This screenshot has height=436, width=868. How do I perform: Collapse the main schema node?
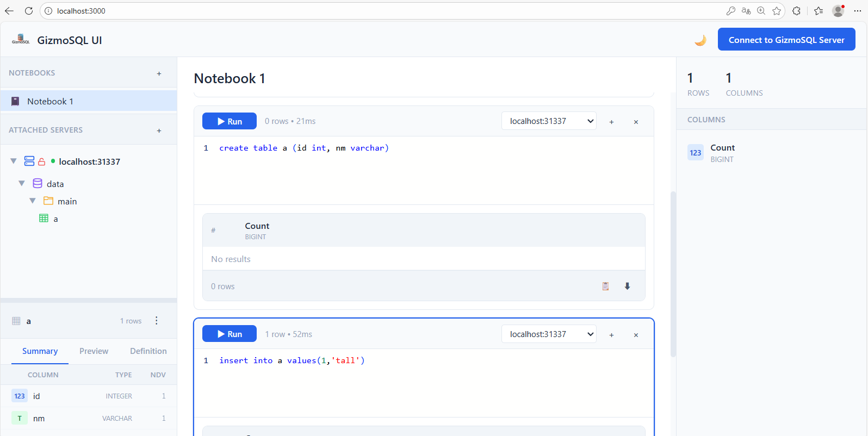pos(33,201)
